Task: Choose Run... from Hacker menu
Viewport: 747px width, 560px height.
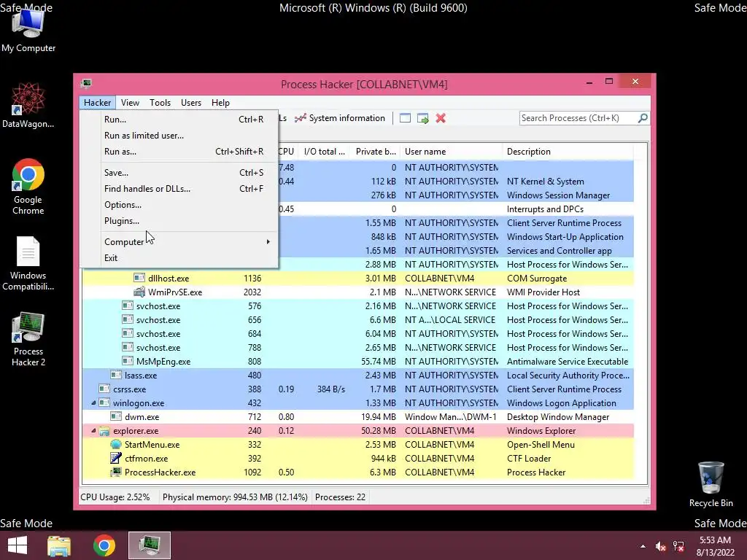Action: point(179,119)
